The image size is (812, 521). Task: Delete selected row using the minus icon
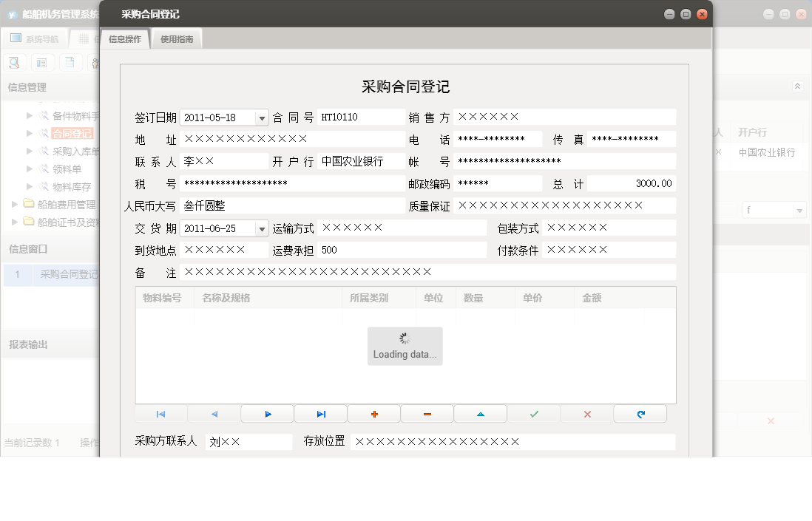pyautogui.click(x=427, y=413)
